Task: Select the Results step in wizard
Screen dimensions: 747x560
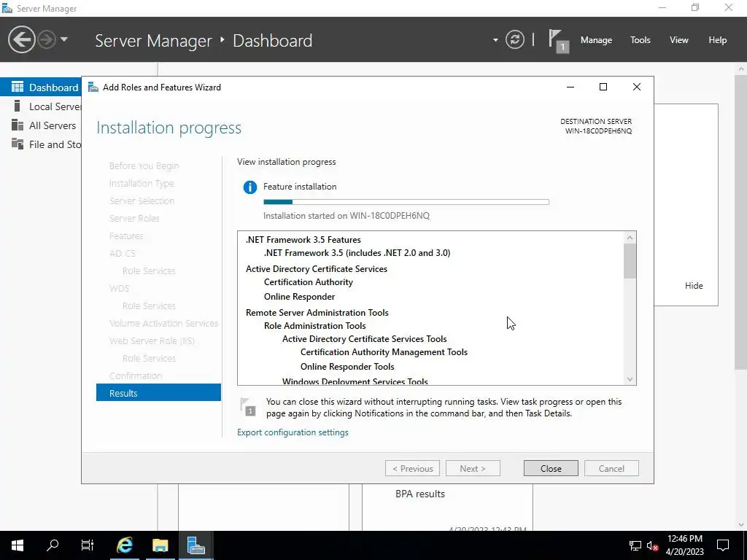Action: pyautogui.click(x=158, y=393)
